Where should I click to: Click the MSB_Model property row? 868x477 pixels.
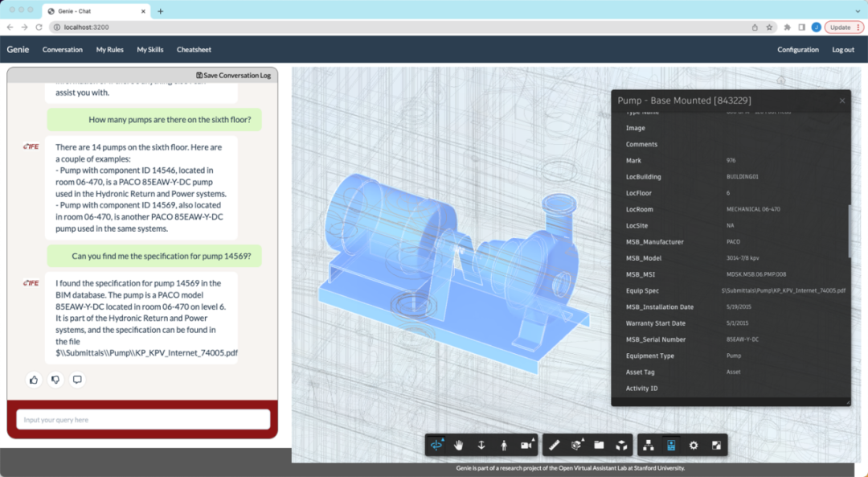click(731, 258)
